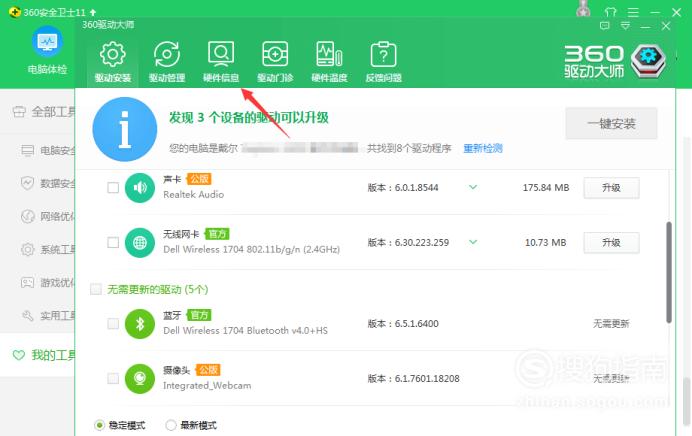Click the text 共找到8个驱动程序
The height and width of the screenshot is (436, 692).
[x=409, y=148]
